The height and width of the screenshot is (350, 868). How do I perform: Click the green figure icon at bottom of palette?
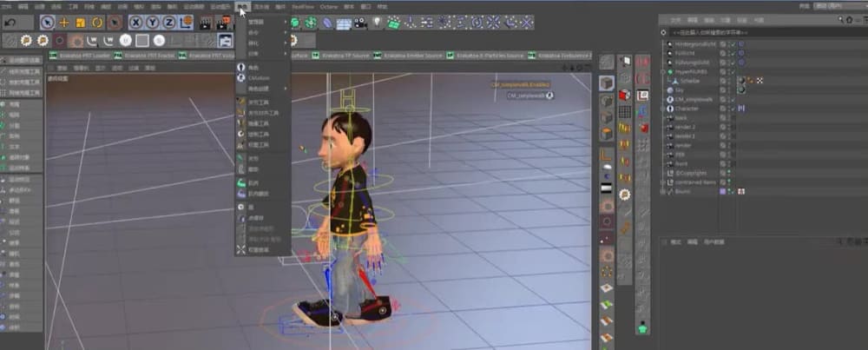[x=642, y=327]
